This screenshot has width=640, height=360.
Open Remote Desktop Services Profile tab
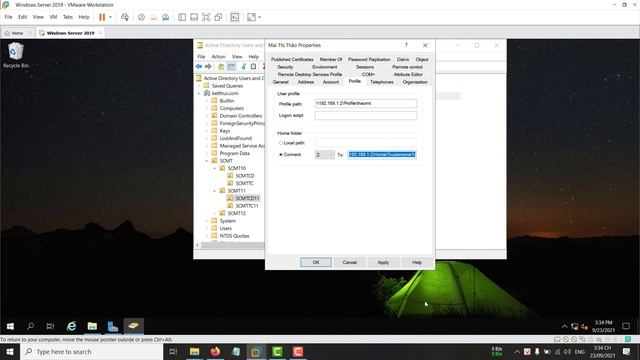point(310,74)
